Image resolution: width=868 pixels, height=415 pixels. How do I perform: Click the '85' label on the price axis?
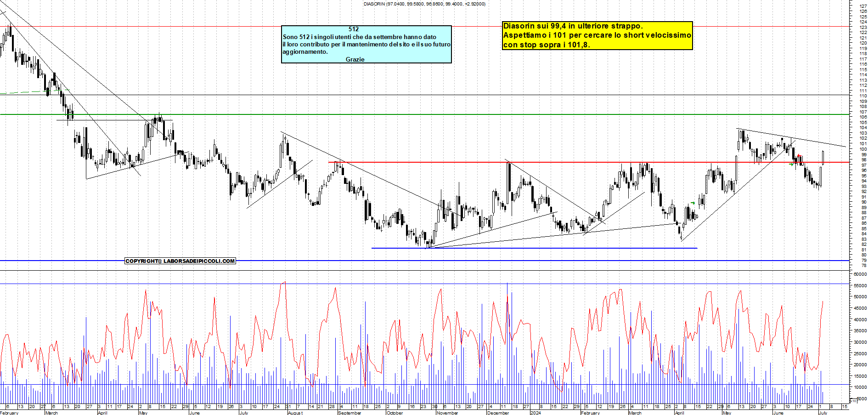(x=863, y=228)
